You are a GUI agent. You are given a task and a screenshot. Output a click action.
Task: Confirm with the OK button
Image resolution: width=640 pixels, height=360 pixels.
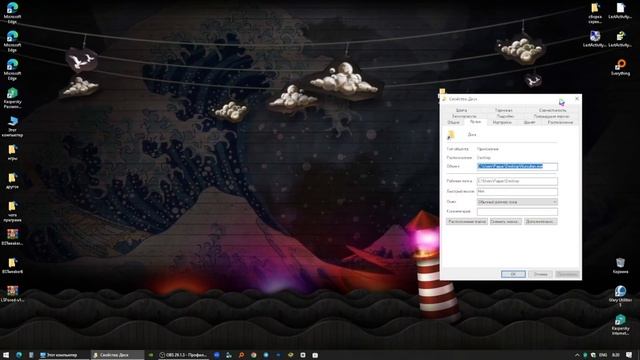coord(513,274)
